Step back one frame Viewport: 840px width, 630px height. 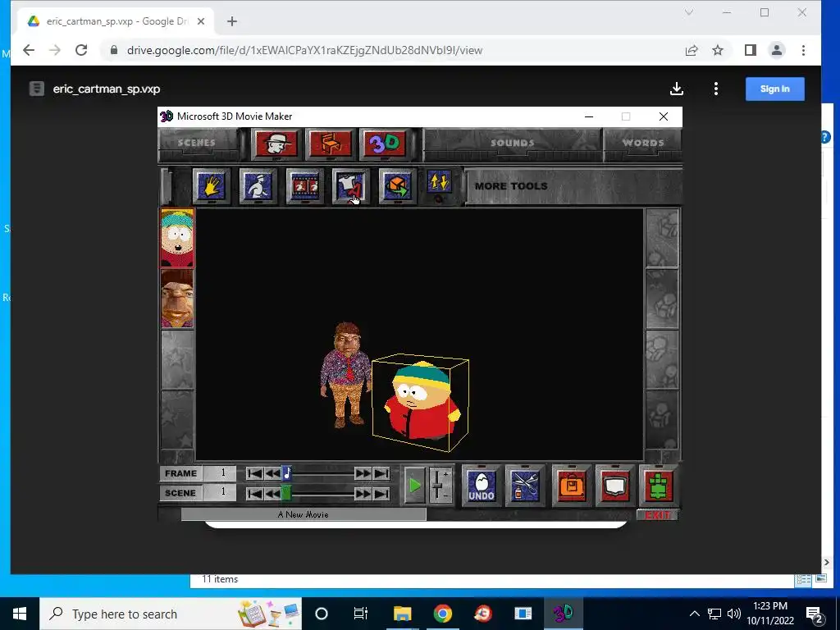(x=272, y=473)
